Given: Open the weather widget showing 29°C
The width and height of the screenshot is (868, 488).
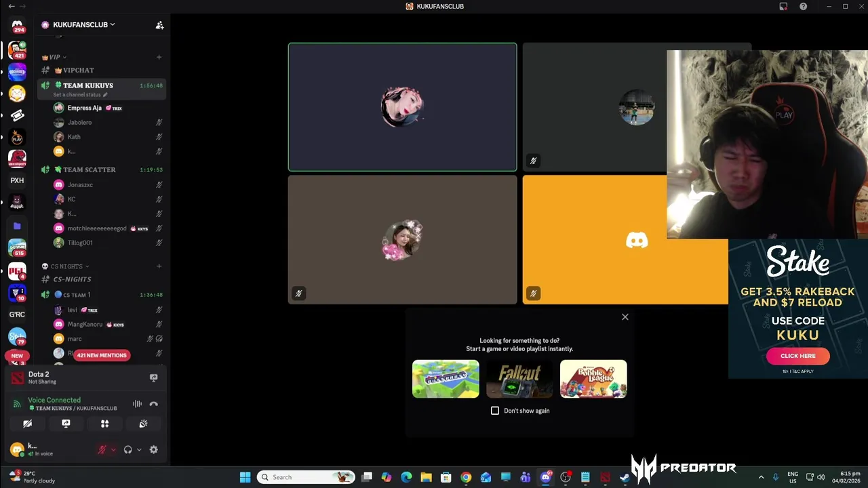Looking at the screenshot, I should [x=32, y=477].
